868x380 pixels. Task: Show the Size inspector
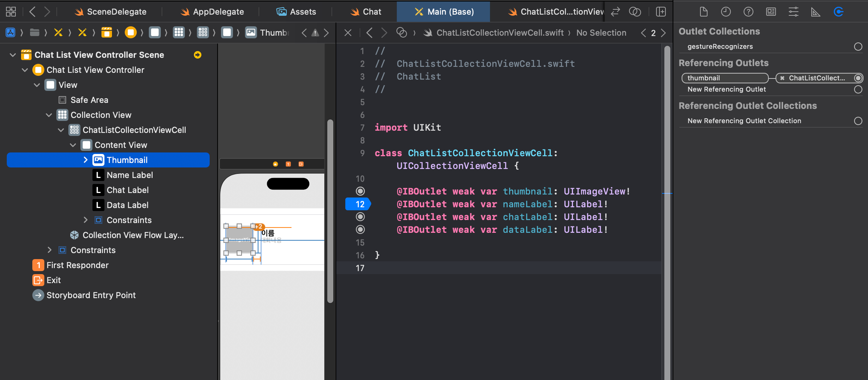click(816, 12)
